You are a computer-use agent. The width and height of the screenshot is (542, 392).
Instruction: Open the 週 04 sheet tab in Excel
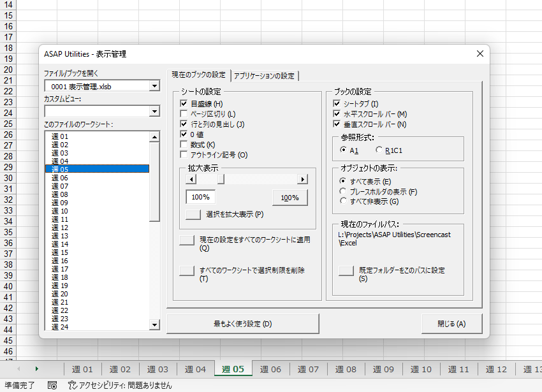coord(195,369)
